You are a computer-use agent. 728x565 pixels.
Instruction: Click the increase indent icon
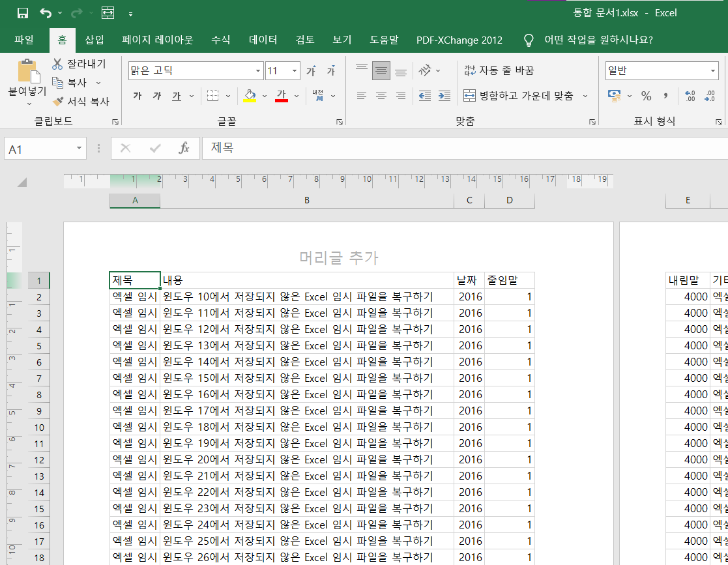coord(444,96)
